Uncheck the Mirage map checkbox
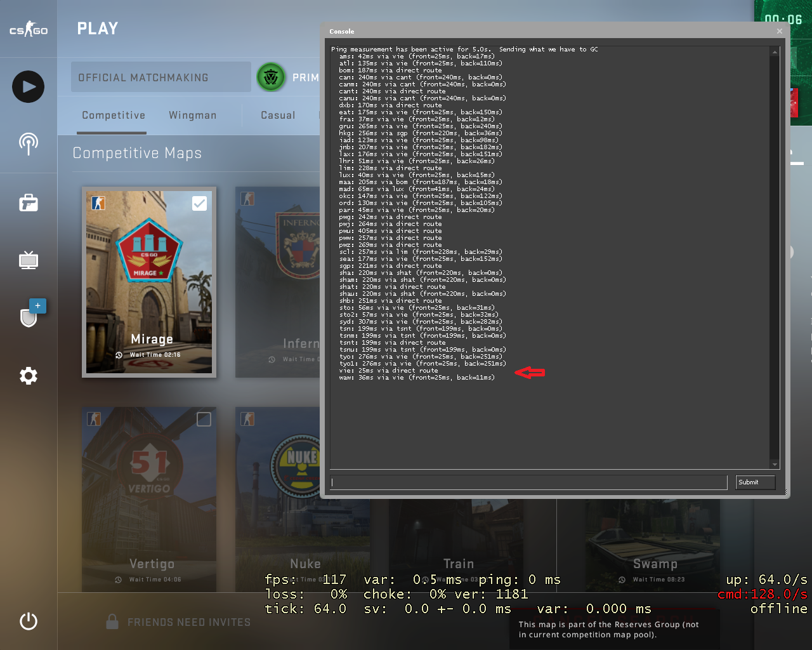Viewport: 812px width, 650px height. pos(199,203)
